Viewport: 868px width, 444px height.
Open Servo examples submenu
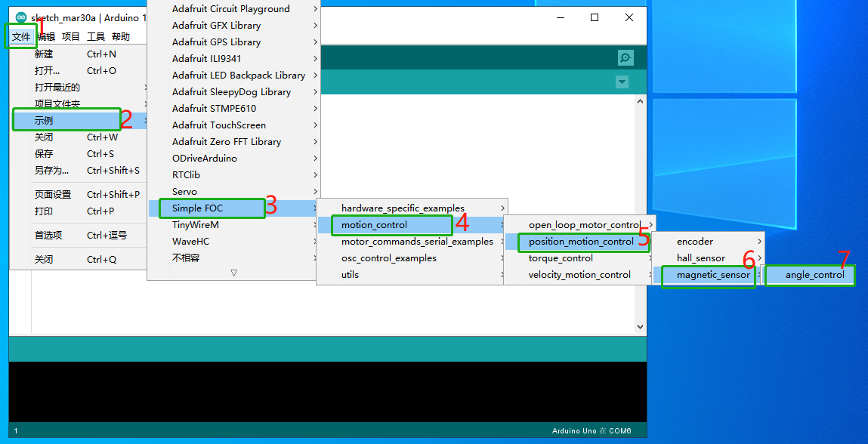pos(234,192)
